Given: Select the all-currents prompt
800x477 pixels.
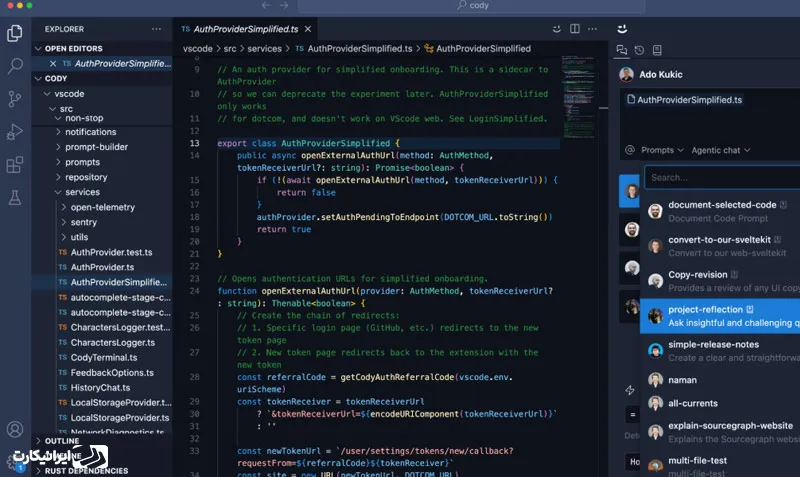Looking at the screenshot, I should pyautogui.click(x=720, y=403).
